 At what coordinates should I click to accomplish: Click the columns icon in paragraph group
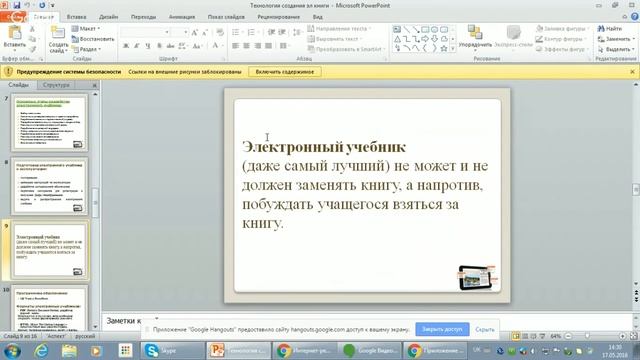[284, 46]
